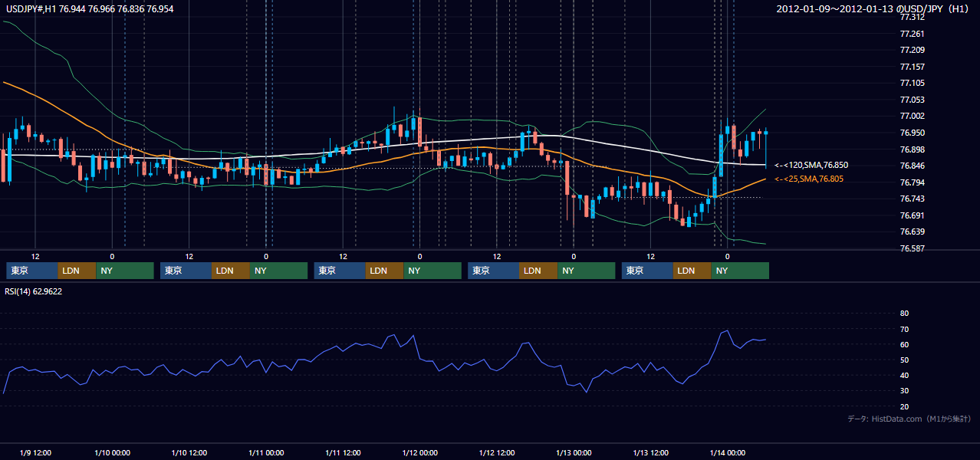
Task: Select the leftmost NY session box
Action: click(x=125, y=271)
